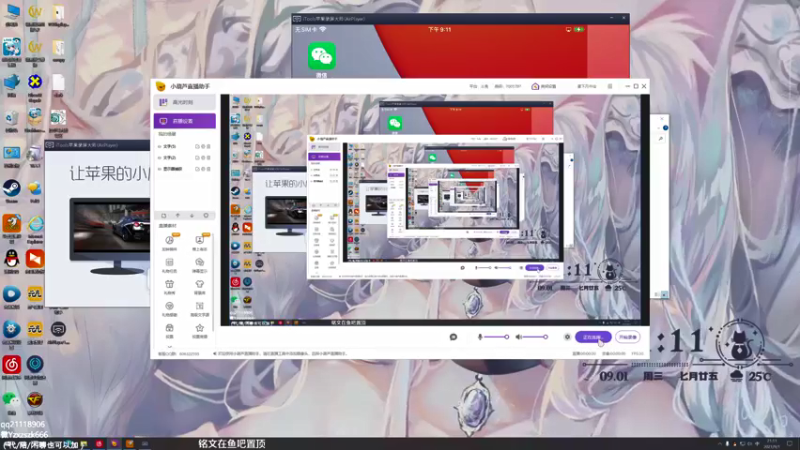Open the chat-bubbles danmaku material widget
Viewport: 800px width, 450px height.
[199, 264]
